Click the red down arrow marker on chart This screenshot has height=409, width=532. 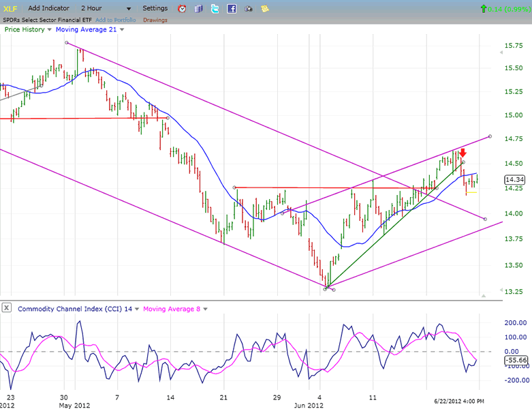(463, 153)
